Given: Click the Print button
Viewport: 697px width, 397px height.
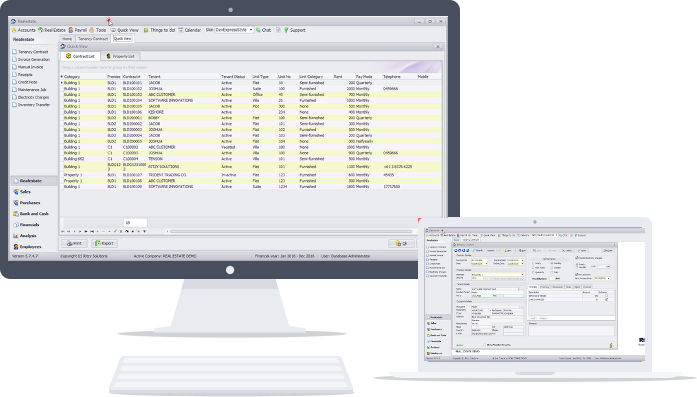Looking at the screenshot, I should click(x=74, y=243).
